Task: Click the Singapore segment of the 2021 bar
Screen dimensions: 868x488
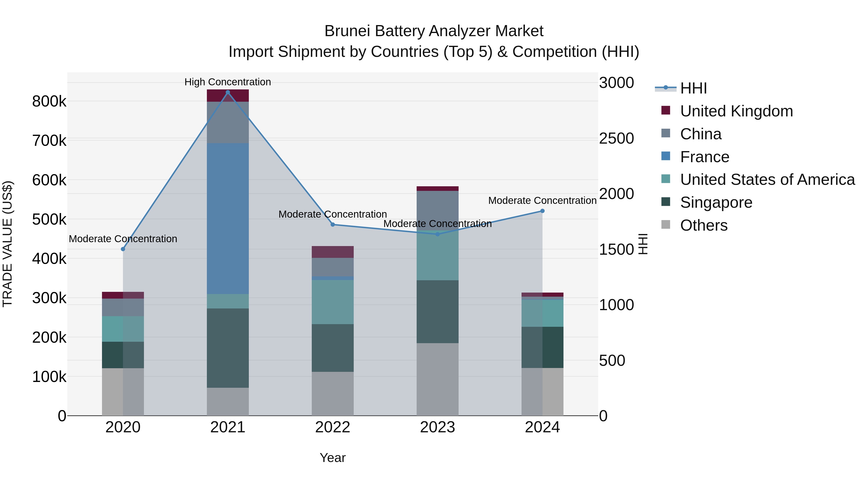Action: click(228, 348)
